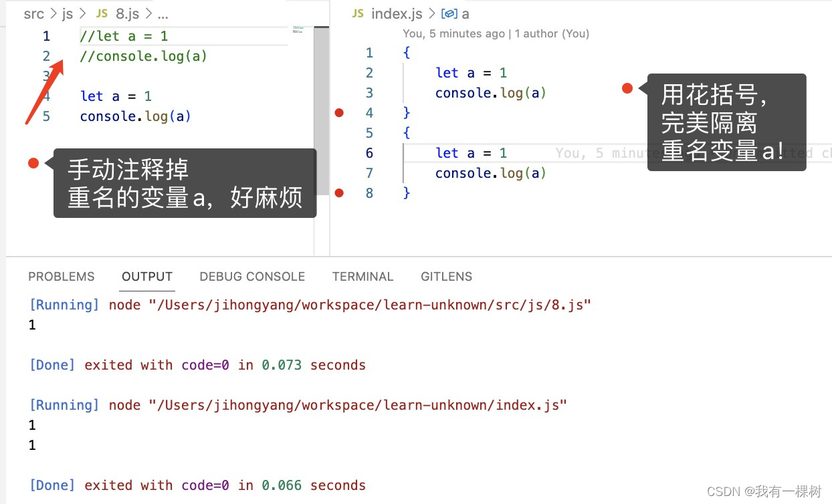Click line number 1 in 8.js
The image size is (832, 504).
tap(46, 36)
